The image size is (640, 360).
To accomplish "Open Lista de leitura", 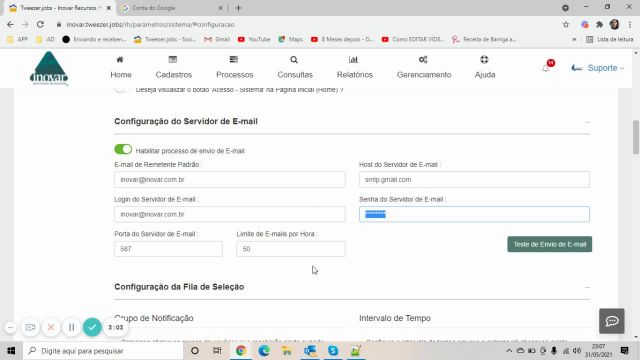I will coord(610,39).
